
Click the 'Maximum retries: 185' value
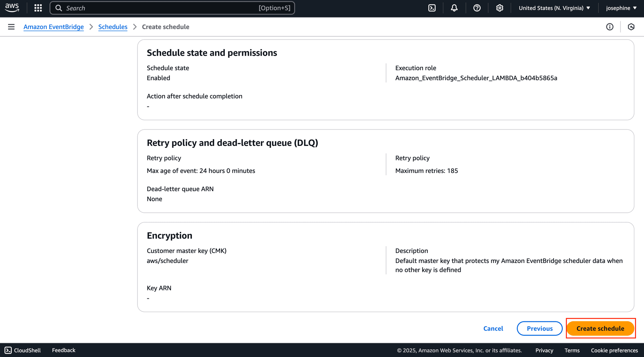coord(426,171)
